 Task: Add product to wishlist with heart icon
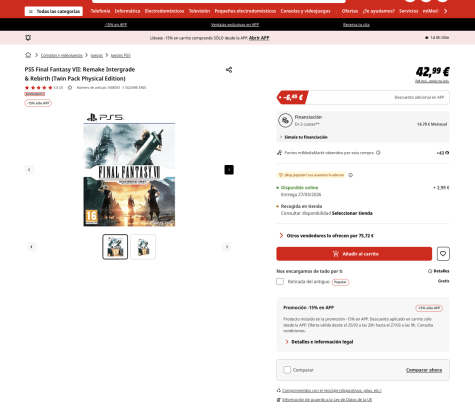pos(443,254)
